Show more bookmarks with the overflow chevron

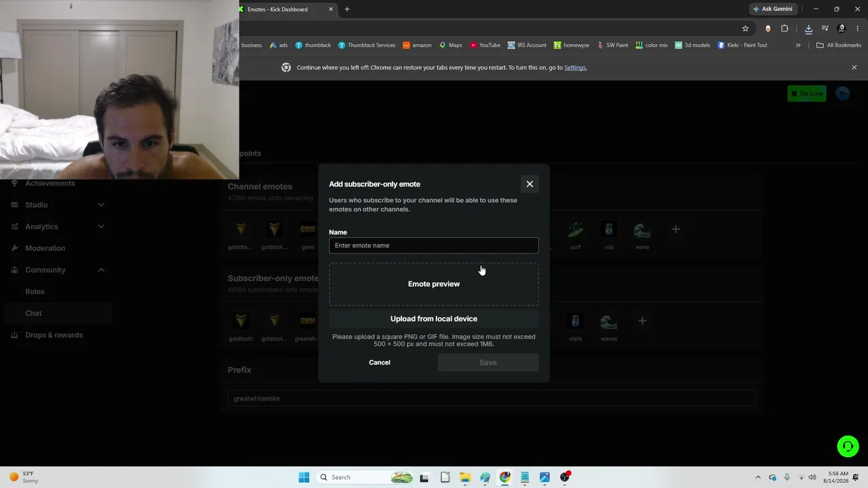click(x=798, y=45)
